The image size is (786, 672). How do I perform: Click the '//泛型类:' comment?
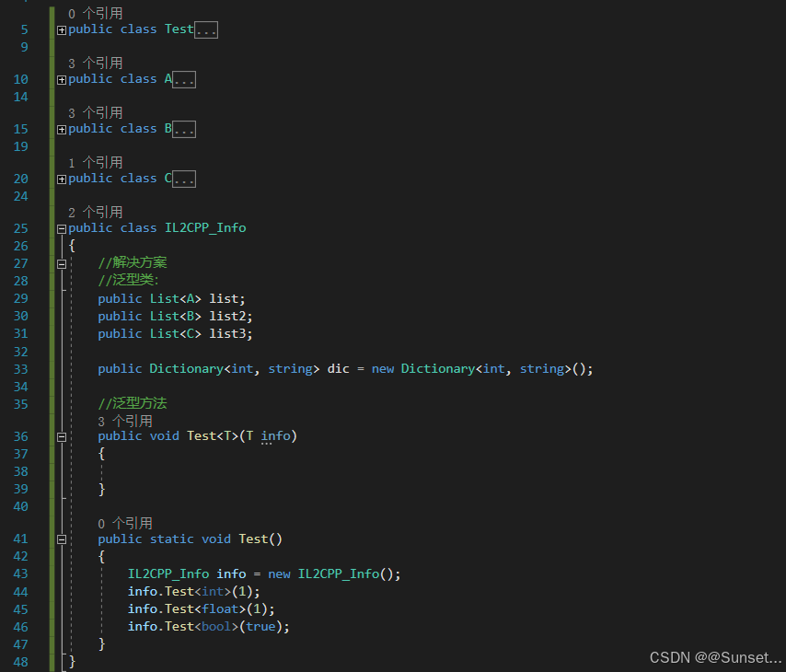point(128,281)
